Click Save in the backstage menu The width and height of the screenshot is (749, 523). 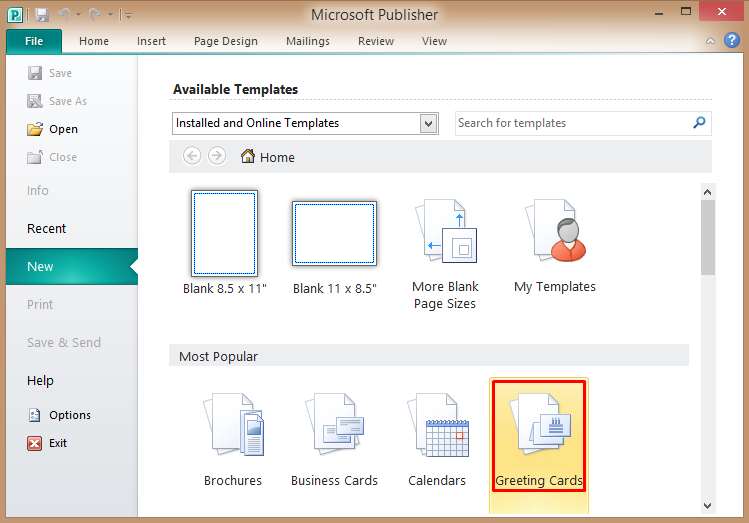pos(50,73)
